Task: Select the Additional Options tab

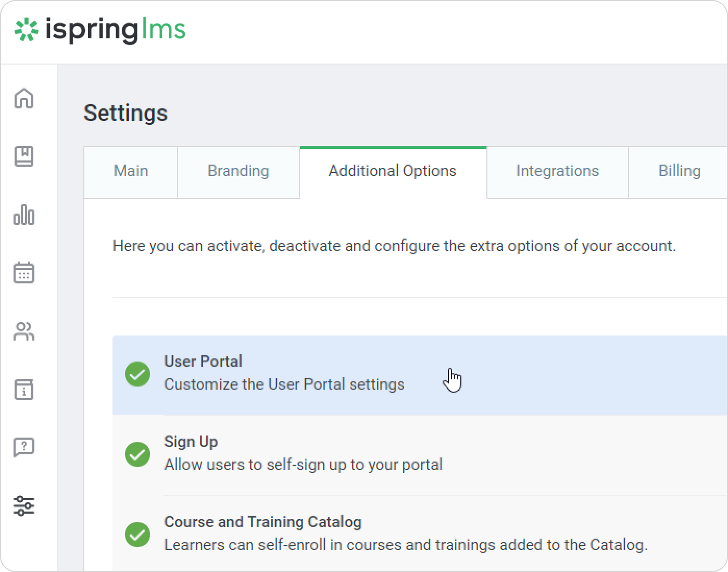Action: (x=393, y=171)
